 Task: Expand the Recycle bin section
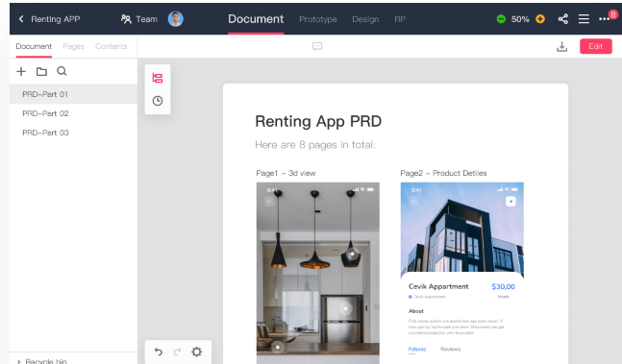18,361
